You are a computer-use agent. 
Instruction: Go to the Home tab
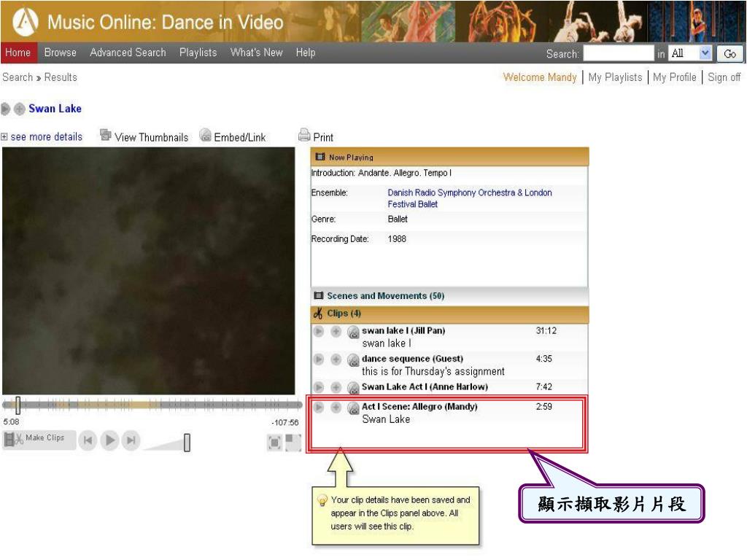pyautogui.click(x=18, y=52)
